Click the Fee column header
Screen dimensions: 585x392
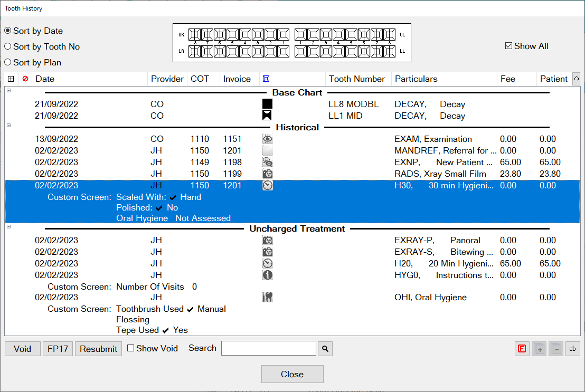tap(516, 79)
